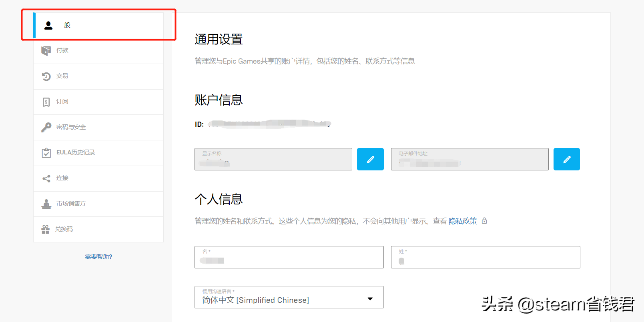The image size is (644, 322).
Task: Click the key icon for 密码与安全
Action: coord(46,127)
